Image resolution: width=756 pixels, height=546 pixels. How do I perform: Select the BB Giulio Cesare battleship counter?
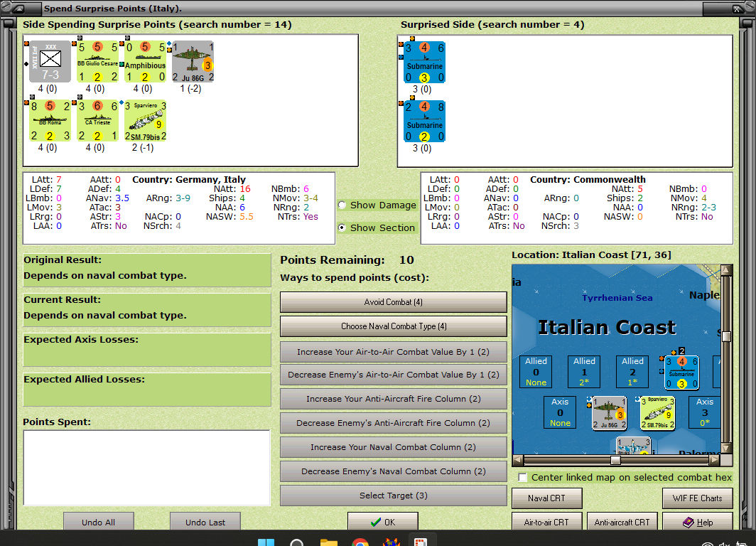point(98,62)
